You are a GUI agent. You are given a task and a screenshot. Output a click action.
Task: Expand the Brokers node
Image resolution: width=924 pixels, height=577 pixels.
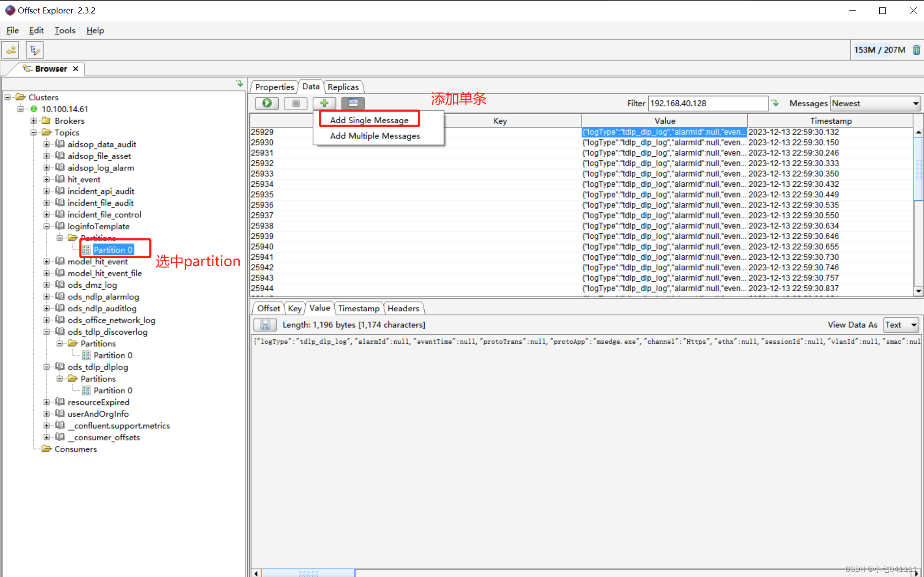(34, 121)
